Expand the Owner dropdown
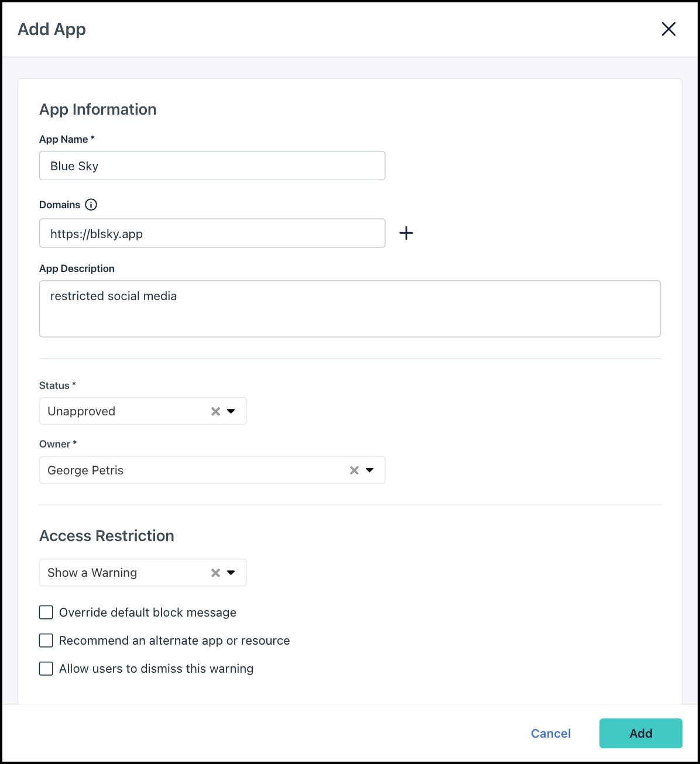Viewport: 700px width, 764px height. point(369,470)
